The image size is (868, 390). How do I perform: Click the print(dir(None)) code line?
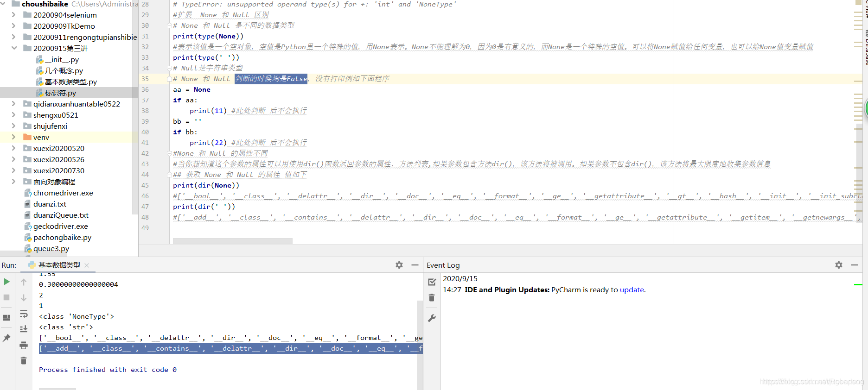206,185
